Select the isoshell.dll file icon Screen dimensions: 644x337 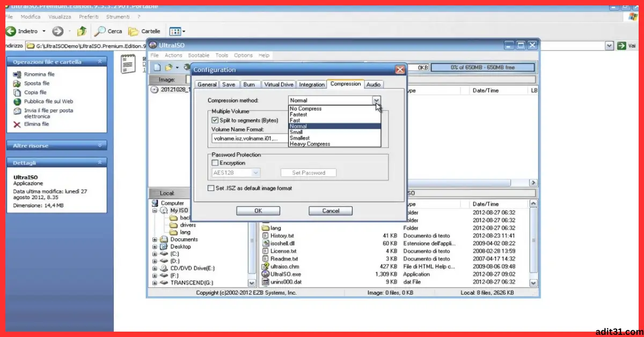click(x=265, y=243)
